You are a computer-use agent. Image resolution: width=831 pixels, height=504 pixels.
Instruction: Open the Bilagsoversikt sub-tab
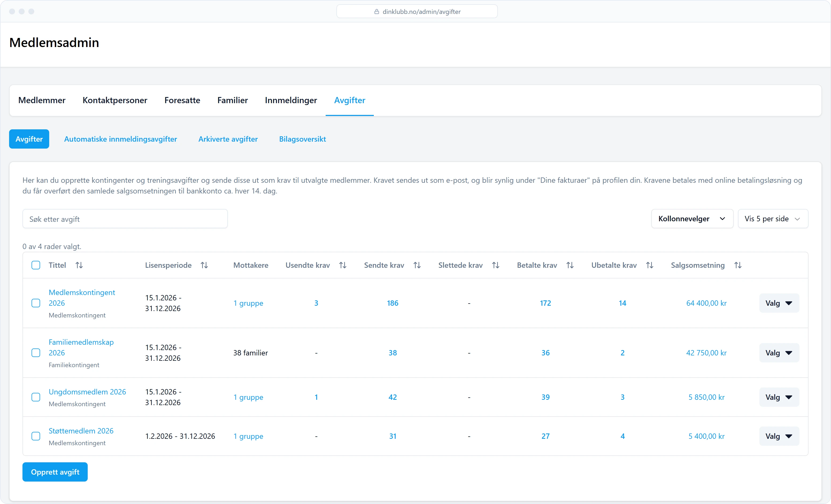[x=302, y=139]
